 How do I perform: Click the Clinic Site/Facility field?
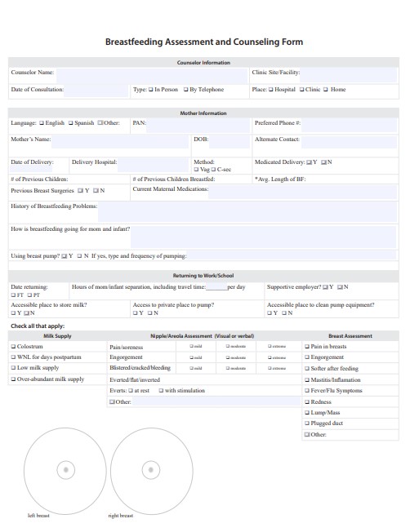[x=349, y=75]
